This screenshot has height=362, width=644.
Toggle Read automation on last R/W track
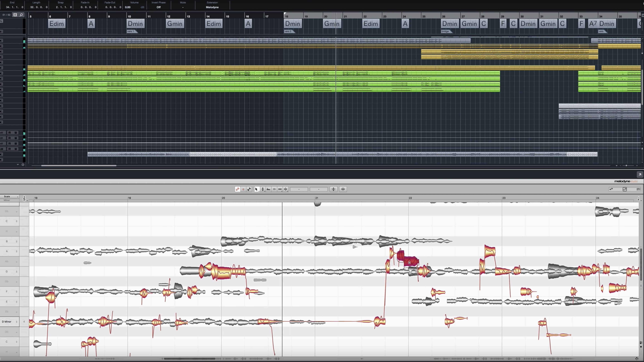coord(9,149)
